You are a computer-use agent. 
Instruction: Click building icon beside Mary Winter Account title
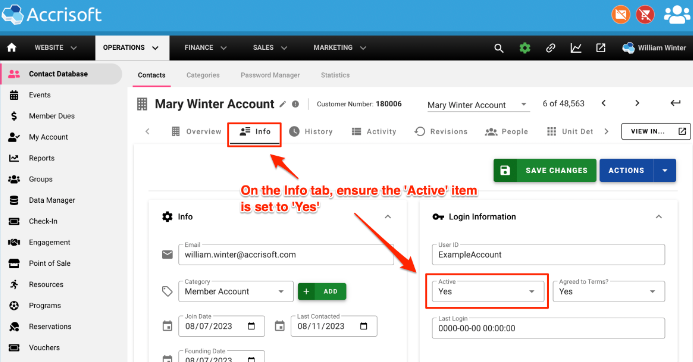(142, 104)
